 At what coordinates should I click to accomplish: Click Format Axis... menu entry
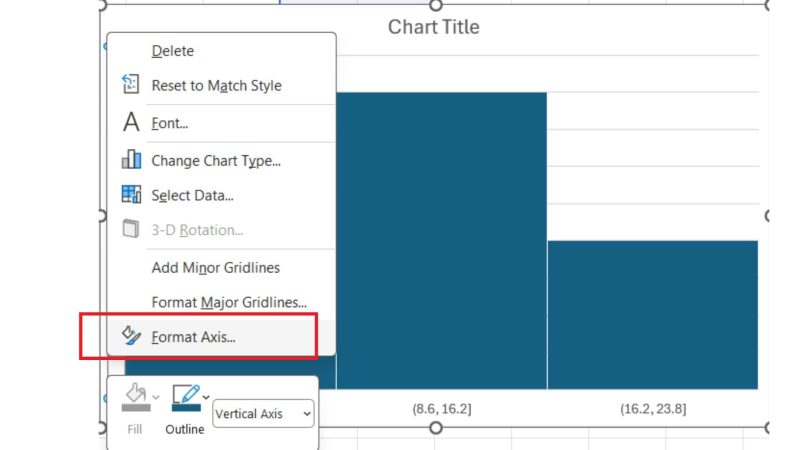(221, 337)
